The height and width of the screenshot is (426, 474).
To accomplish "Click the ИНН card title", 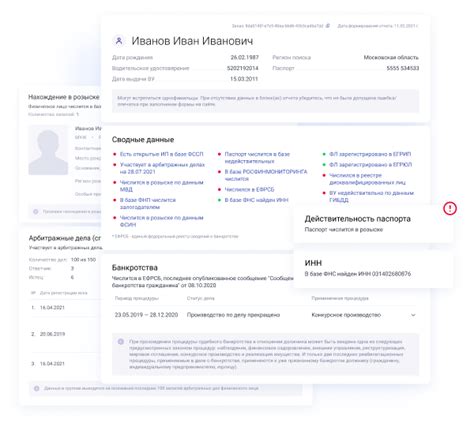I will pyautogui.click(x=313, y=263).
